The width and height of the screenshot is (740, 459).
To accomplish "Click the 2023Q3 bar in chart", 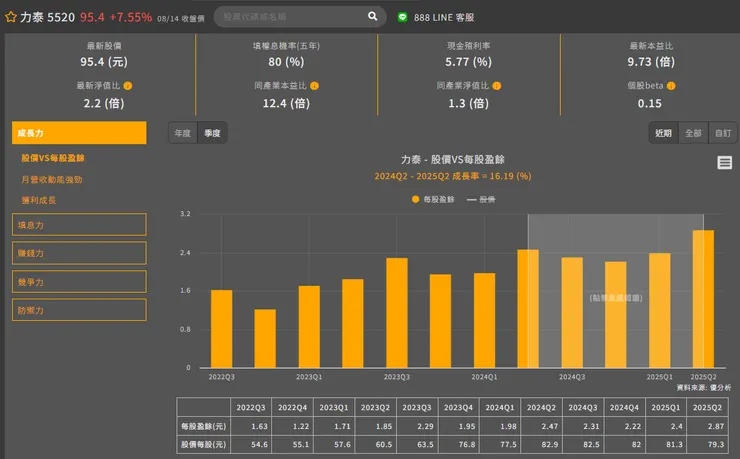I will [397, 313].
